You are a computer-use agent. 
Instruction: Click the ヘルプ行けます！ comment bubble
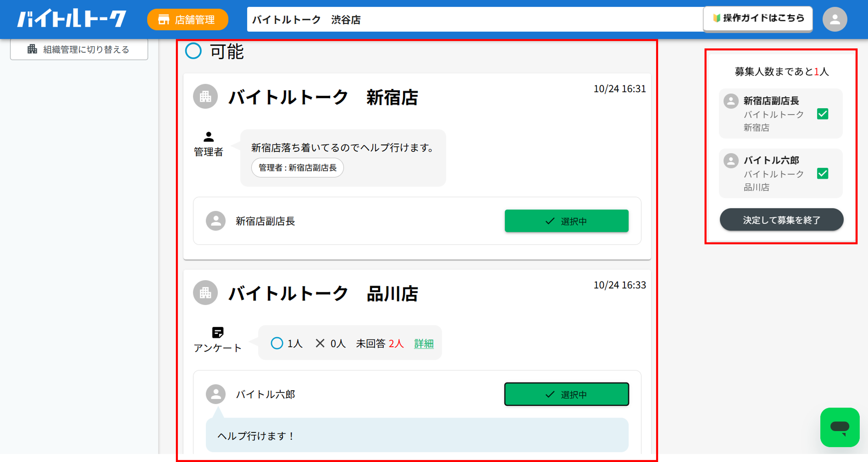[417, 435]
